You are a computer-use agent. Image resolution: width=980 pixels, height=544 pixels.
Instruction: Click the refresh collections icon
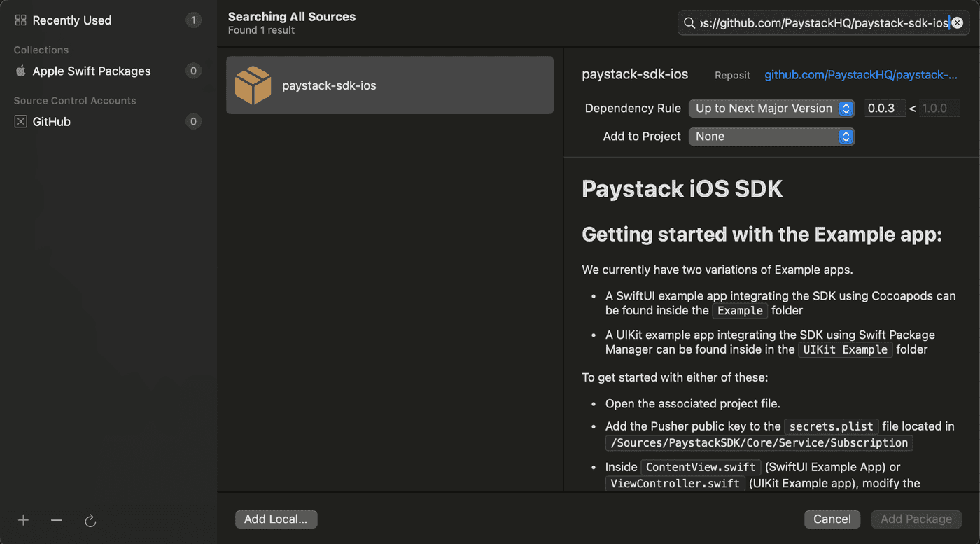click(90, 520)
